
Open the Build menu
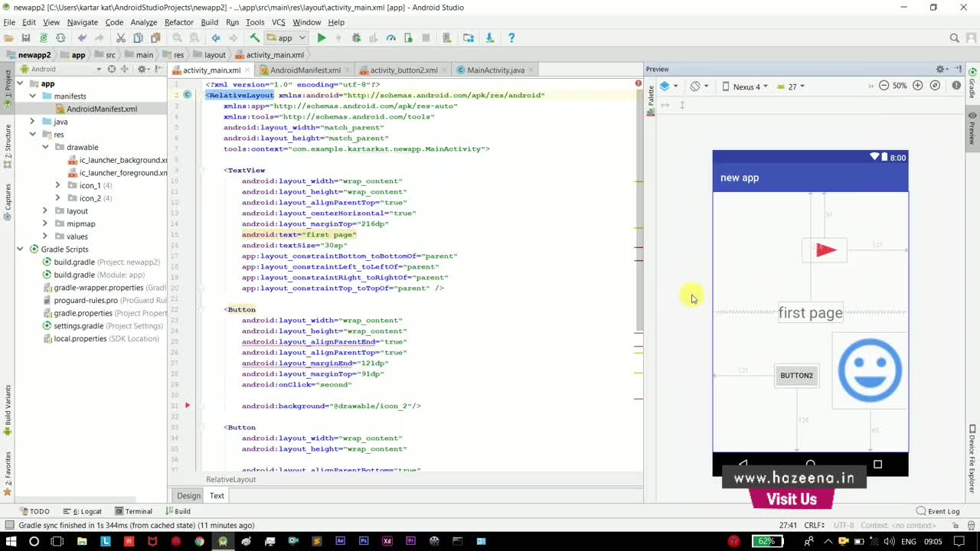tap(210, 22)
